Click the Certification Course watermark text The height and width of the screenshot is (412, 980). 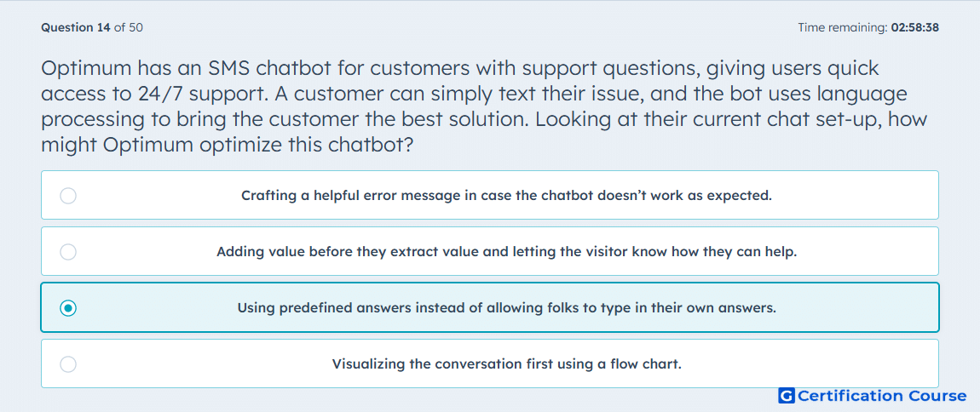tap(883, 396)
